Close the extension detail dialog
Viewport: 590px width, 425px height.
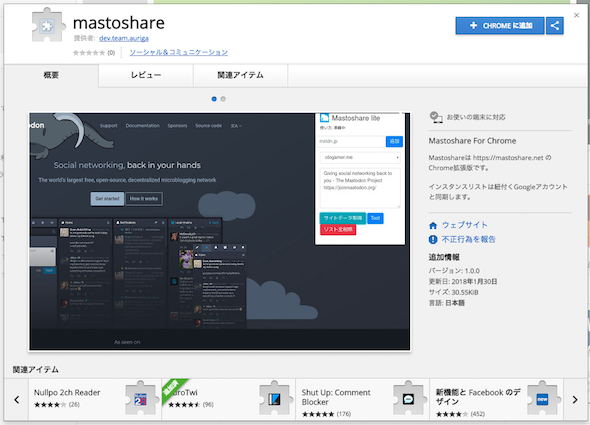click(576, 15)
